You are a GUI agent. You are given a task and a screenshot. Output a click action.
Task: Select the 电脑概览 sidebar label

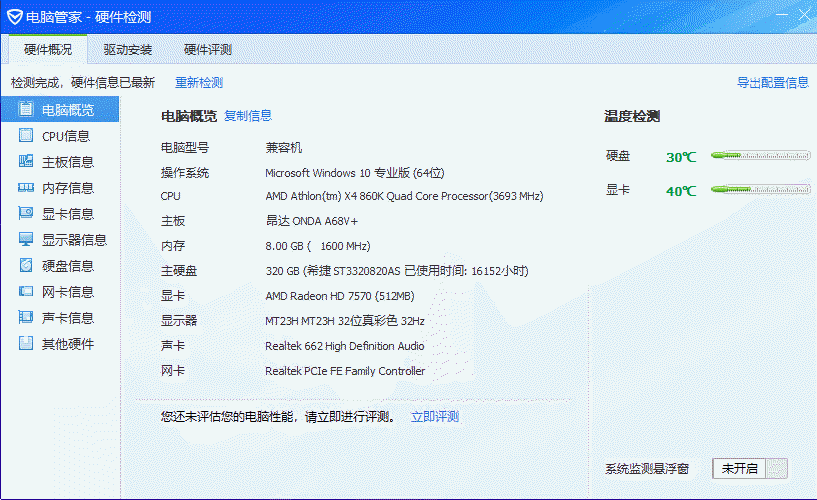[68, 110]
